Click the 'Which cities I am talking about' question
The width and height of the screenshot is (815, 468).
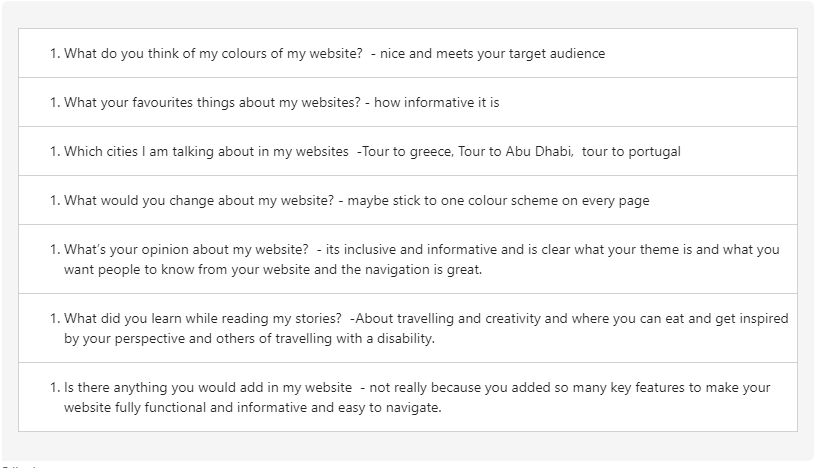(207, 152)
